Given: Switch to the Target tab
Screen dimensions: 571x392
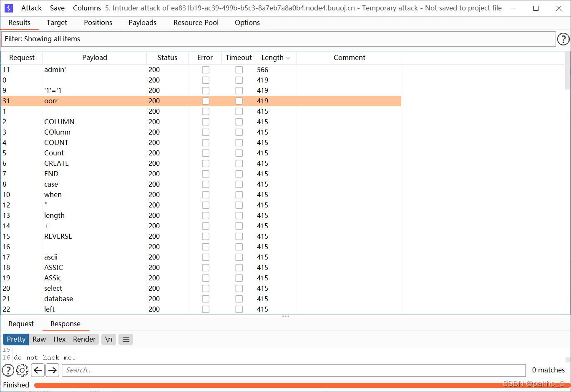Looking at the screenshot, I should click(x=57, y=22).
